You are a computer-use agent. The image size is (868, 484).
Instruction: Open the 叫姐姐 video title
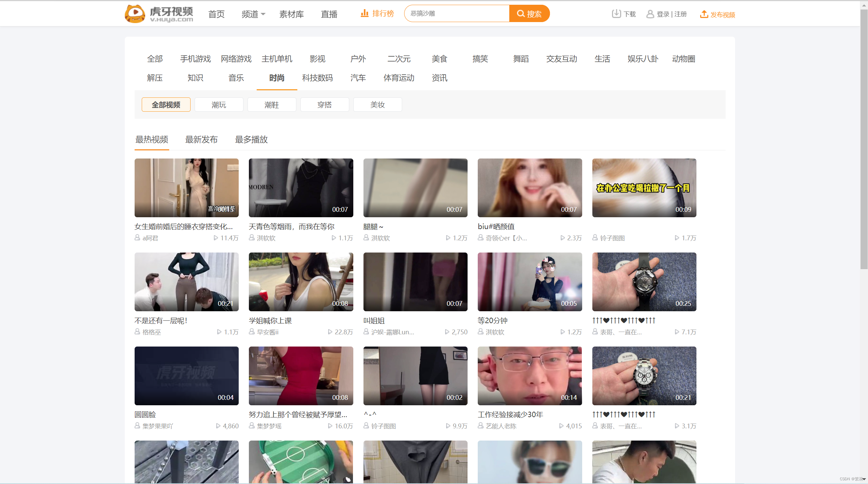point(374,321)
